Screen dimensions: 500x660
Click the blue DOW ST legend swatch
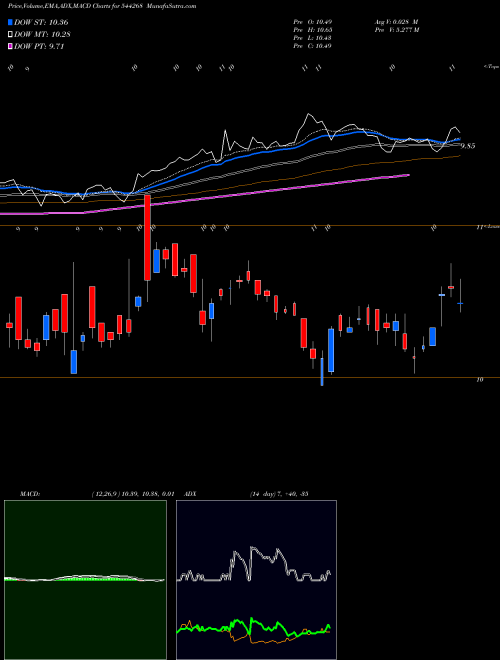click(x=11, y=22)
